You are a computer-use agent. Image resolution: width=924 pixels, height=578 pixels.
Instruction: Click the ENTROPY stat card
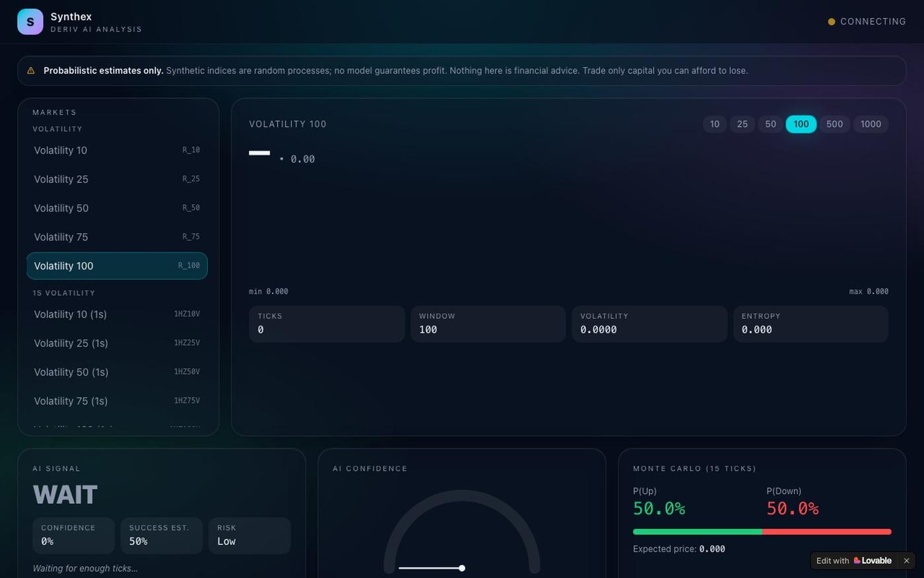[810, 324]
